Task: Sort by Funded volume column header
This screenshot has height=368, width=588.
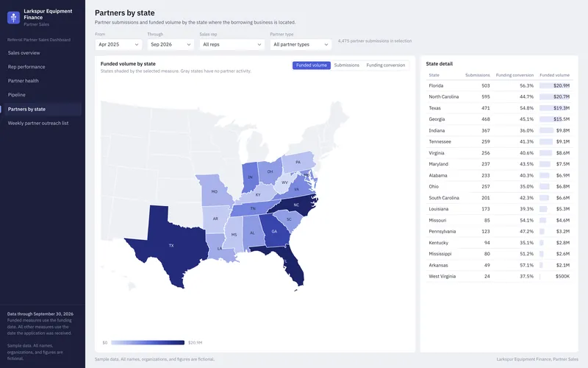Action: click(x=555, y=75)
